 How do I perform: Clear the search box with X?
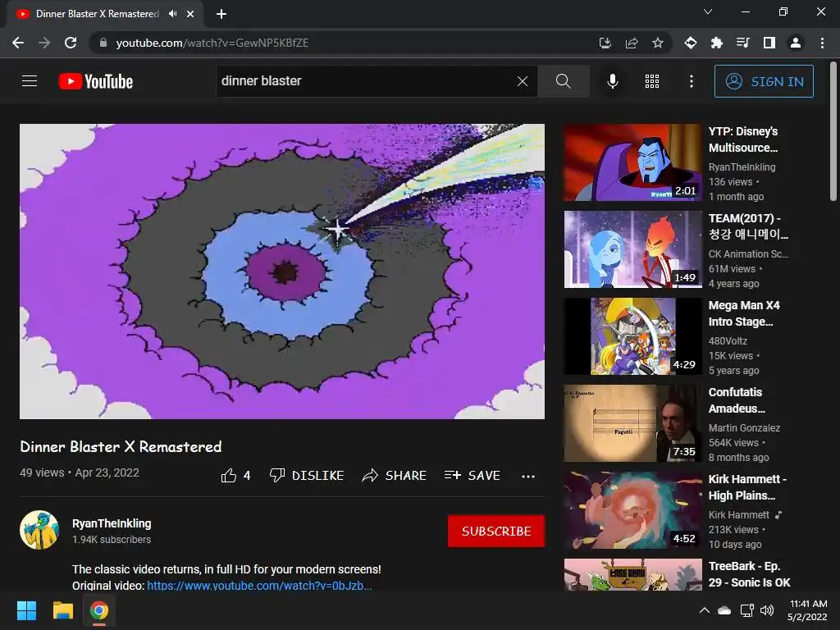523,81
